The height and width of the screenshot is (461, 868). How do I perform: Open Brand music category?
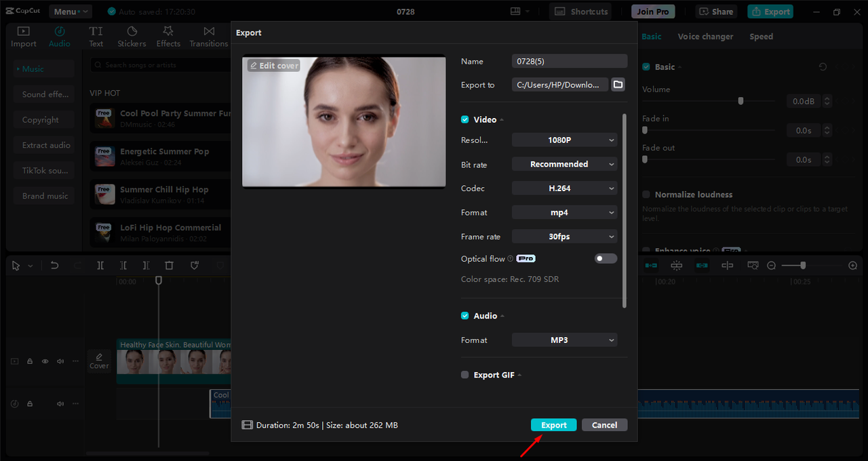tap(44, 196)
